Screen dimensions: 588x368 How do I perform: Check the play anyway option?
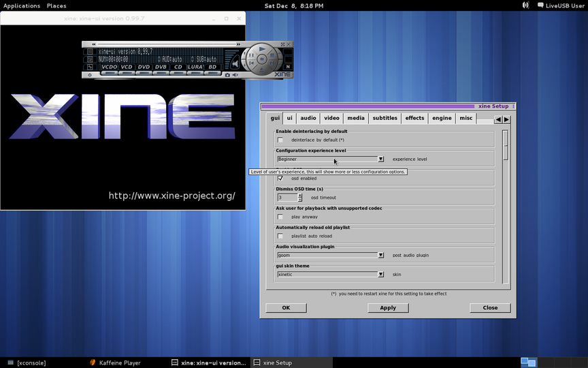click(280, 217)
